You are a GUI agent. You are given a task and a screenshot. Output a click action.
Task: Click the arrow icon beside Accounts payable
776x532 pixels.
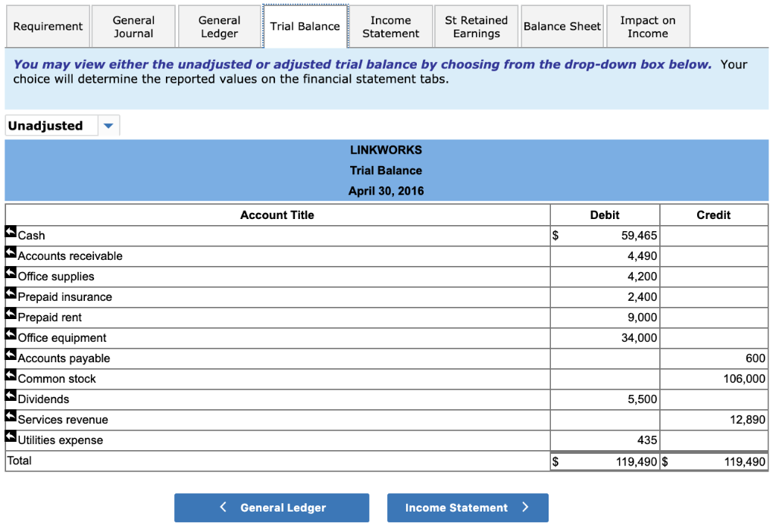(x=11, y=355)
